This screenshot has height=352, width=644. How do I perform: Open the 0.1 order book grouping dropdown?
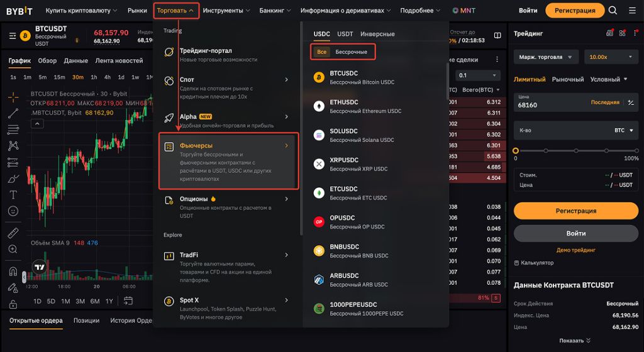pos(478,75)
